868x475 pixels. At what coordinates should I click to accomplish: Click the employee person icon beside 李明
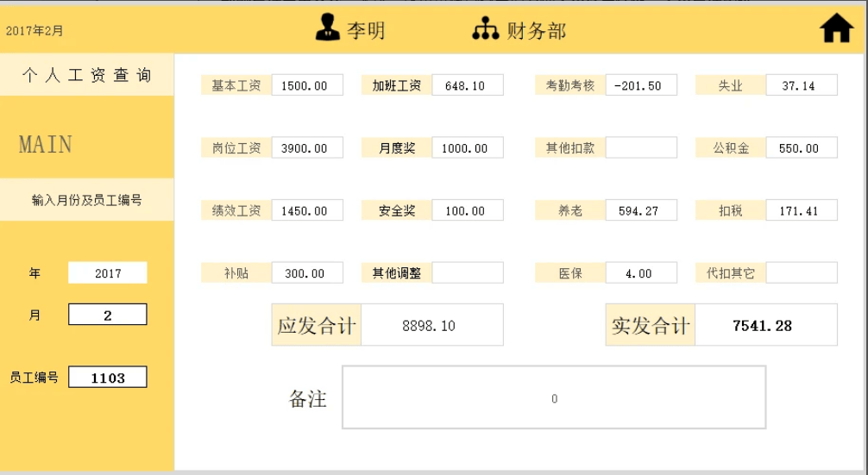(328, 27)
